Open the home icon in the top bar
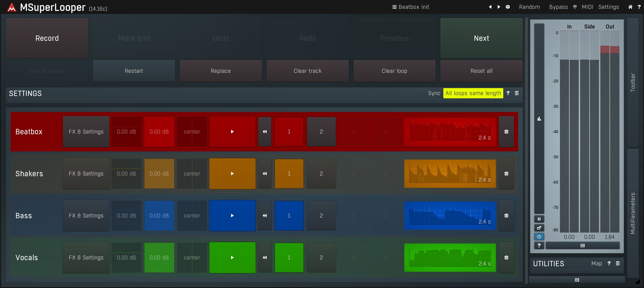The width and height of the screenshot is (644, 288). tap(630, 7)
